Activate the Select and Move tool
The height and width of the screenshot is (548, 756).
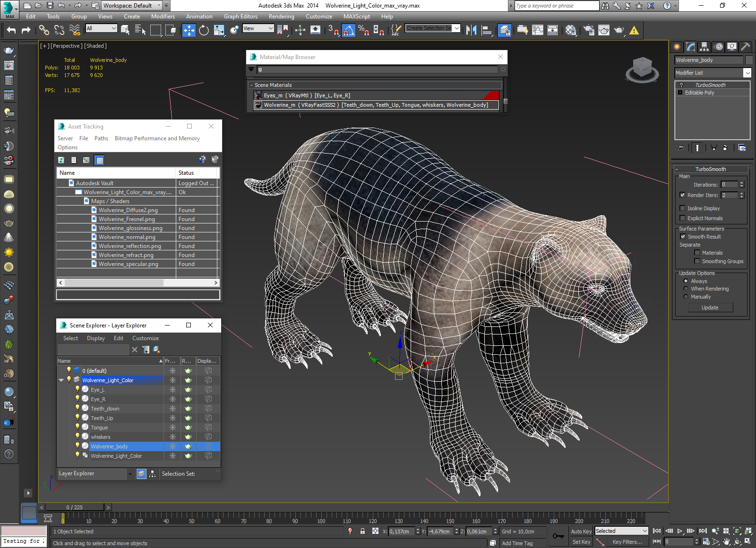189,30
